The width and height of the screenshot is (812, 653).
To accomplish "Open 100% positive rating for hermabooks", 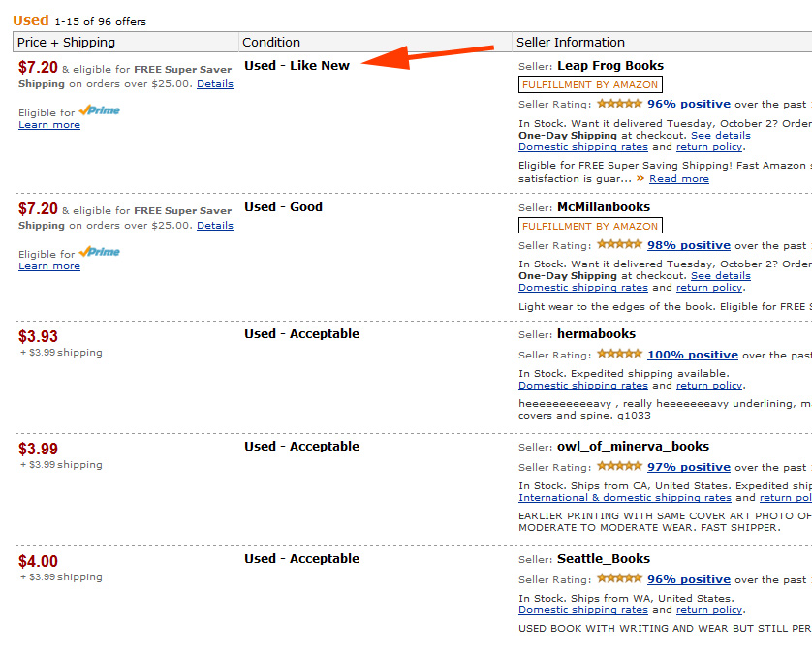I will pos(693,355).
